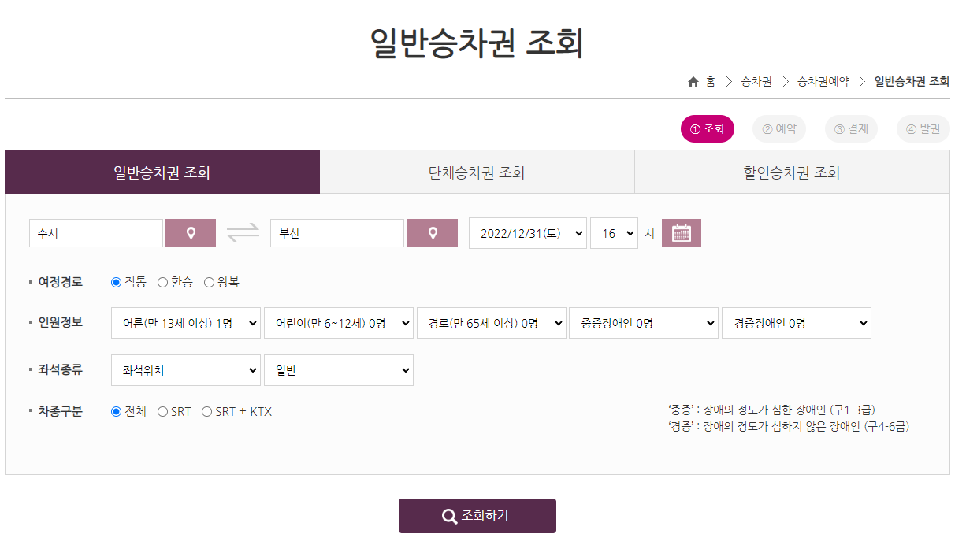This screenshot has height=560, width=966.
Task: Click the ④ 발권 step indicator
Action: (x=923, y=128)
